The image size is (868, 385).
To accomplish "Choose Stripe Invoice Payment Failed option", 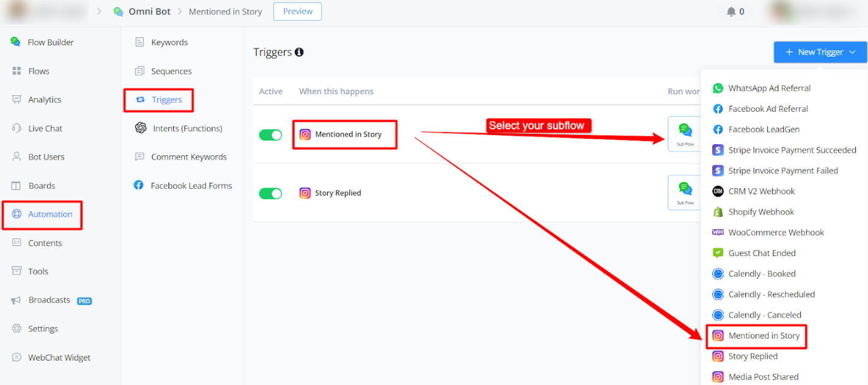I will 783,170.
